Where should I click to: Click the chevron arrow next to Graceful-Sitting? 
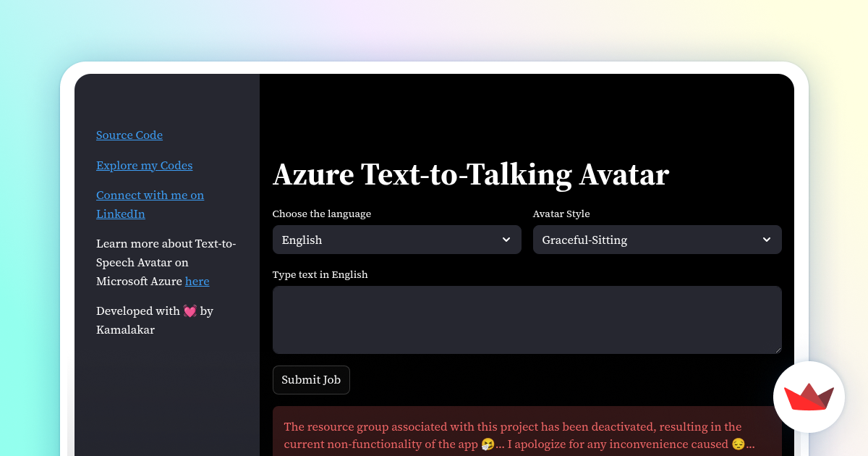[x=767, y=240]
